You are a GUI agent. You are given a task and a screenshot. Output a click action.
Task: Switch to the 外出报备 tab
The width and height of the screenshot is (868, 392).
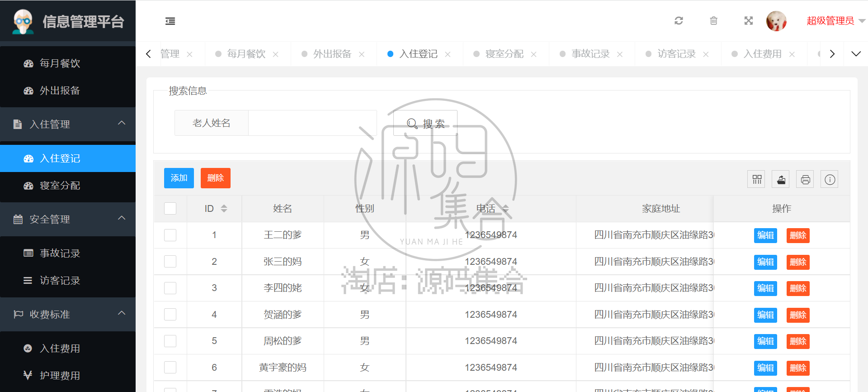click(x=332, y=54)
